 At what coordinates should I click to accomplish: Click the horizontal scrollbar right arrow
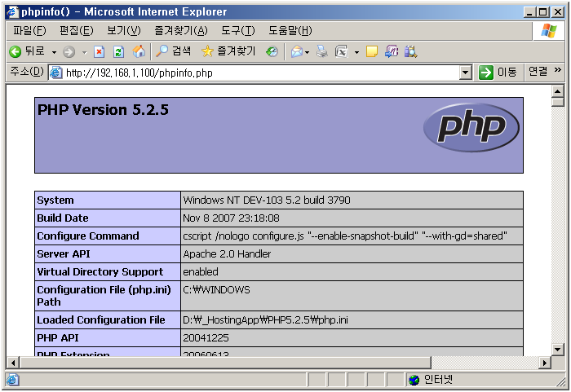(x=545, y=363)
